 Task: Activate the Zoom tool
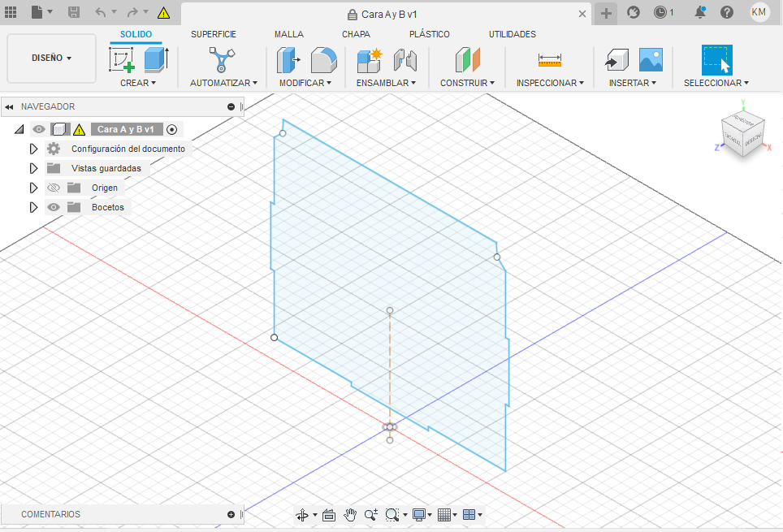(x=371, y=515)
